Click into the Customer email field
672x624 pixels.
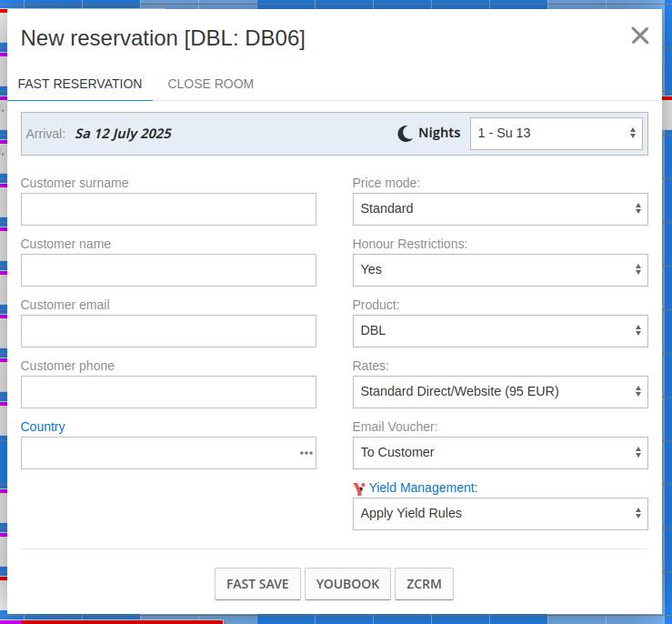coord(168,330)
